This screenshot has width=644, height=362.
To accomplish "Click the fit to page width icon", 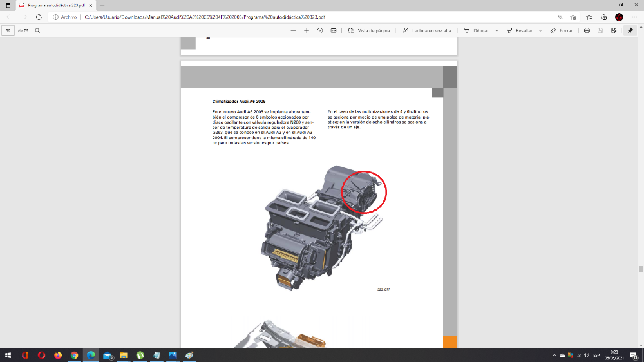I will (x=334, y=31).
